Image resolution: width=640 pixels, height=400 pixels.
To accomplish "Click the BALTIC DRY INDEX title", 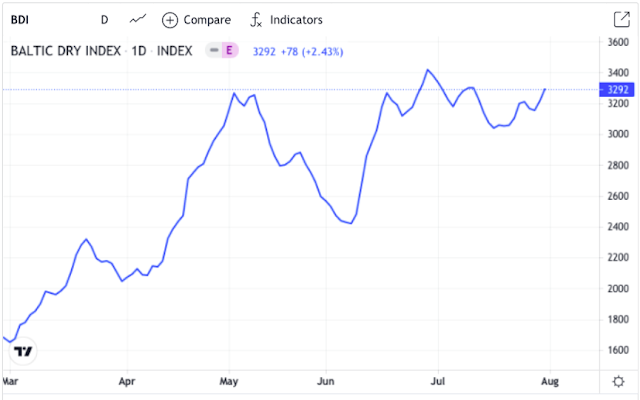I will 66,51.
